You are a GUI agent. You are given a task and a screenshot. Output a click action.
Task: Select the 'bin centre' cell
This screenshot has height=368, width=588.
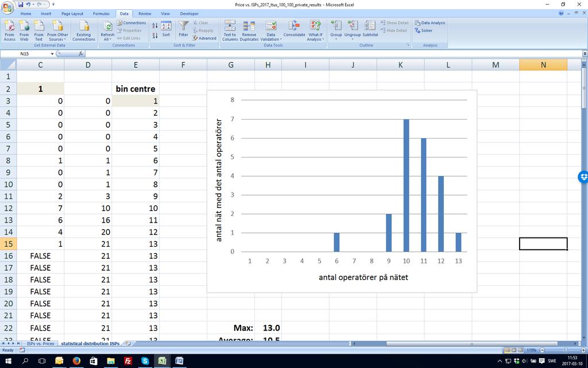pyautogui.click(x=136, y=89)
